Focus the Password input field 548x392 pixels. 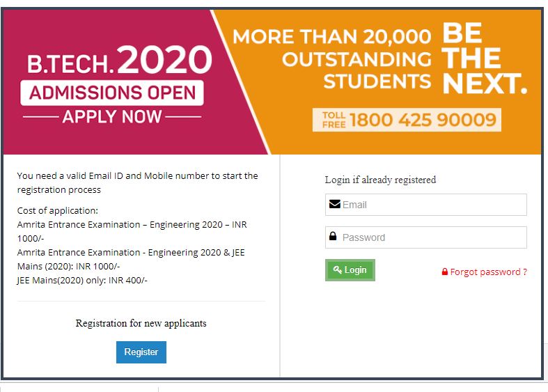point(432,237)
